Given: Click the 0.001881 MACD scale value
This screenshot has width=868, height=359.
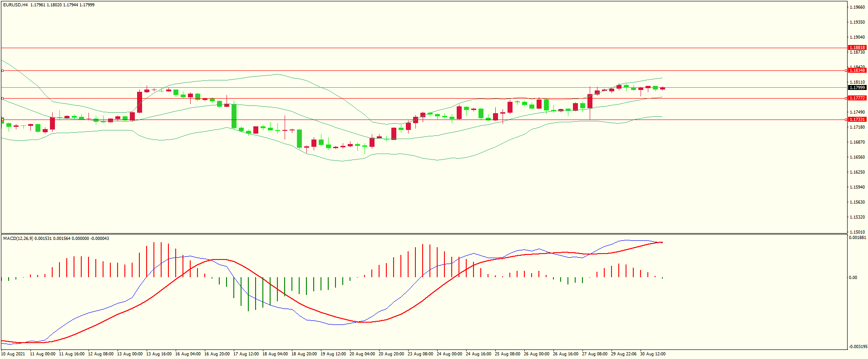Looking at the screenshot, I should coord(857,238).
